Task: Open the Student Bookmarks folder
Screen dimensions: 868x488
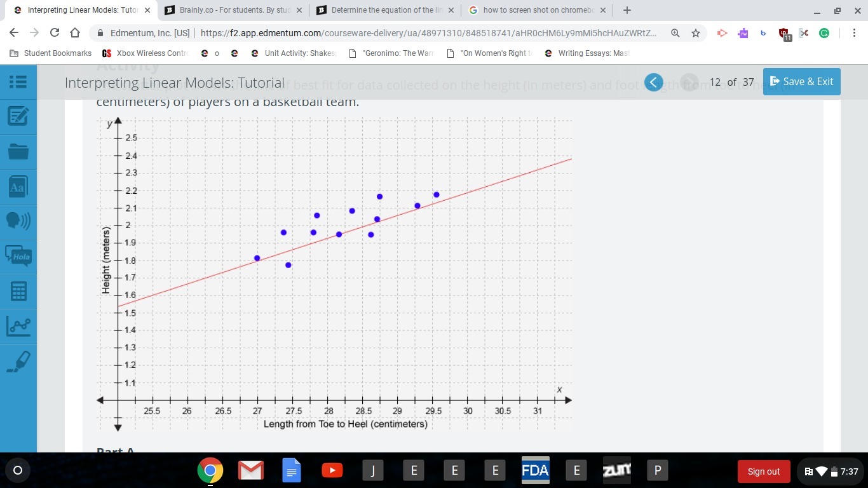Action: click(51, 53)
